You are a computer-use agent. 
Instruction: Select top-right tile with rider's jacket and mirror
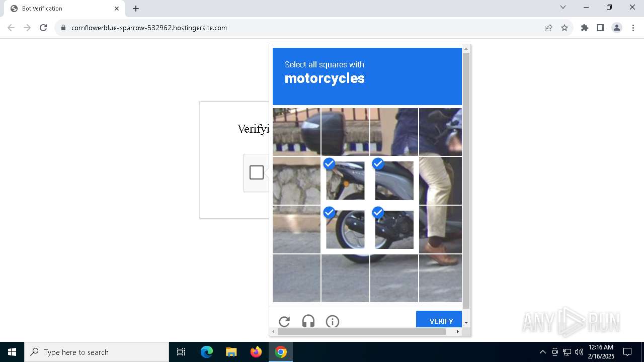point(440,132)
